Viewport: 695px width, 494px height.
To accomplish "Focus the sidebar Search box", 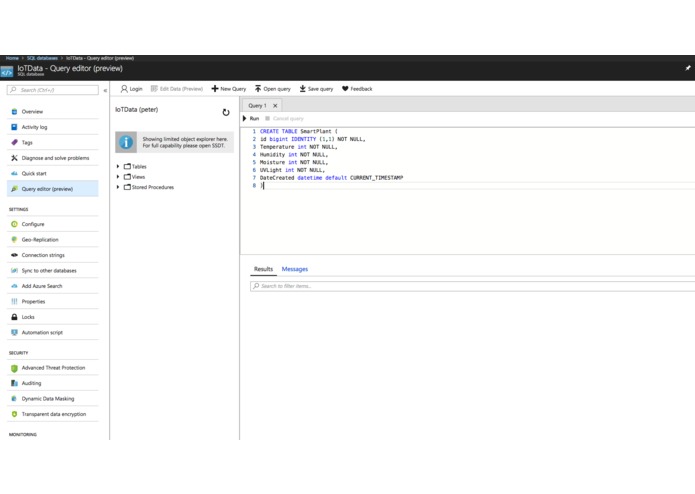I will [x=53, y=90].
